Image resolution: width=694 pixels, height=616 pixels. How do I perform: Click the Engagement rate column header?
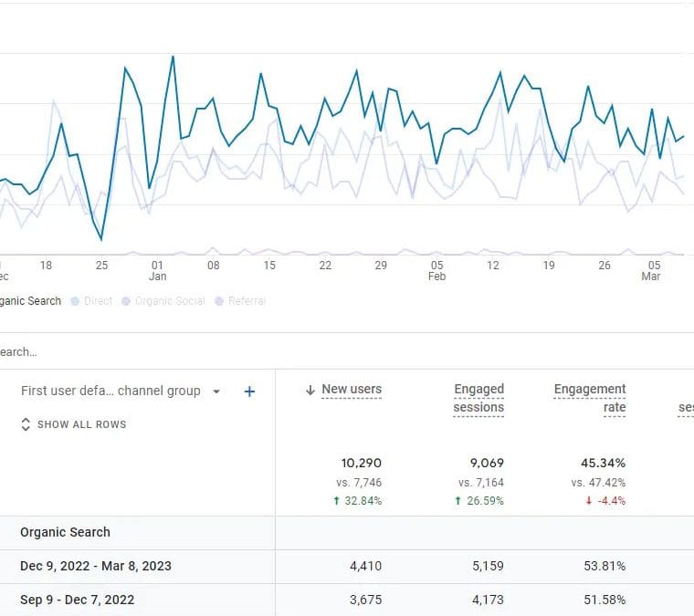[x=590, y=398]
